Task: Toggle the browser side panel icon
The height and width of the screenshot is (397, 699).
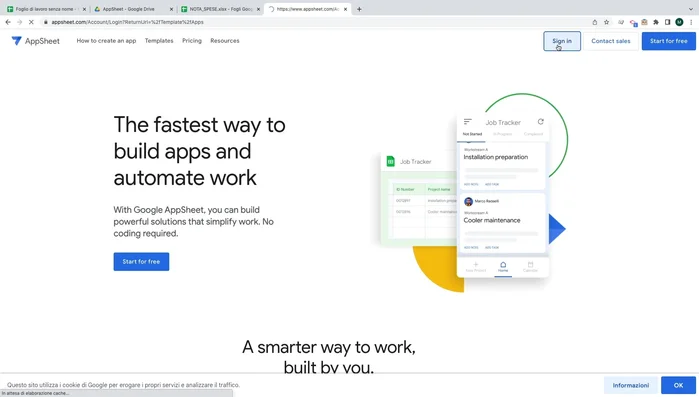Action: pyautogui.click(x=667, y=22)
